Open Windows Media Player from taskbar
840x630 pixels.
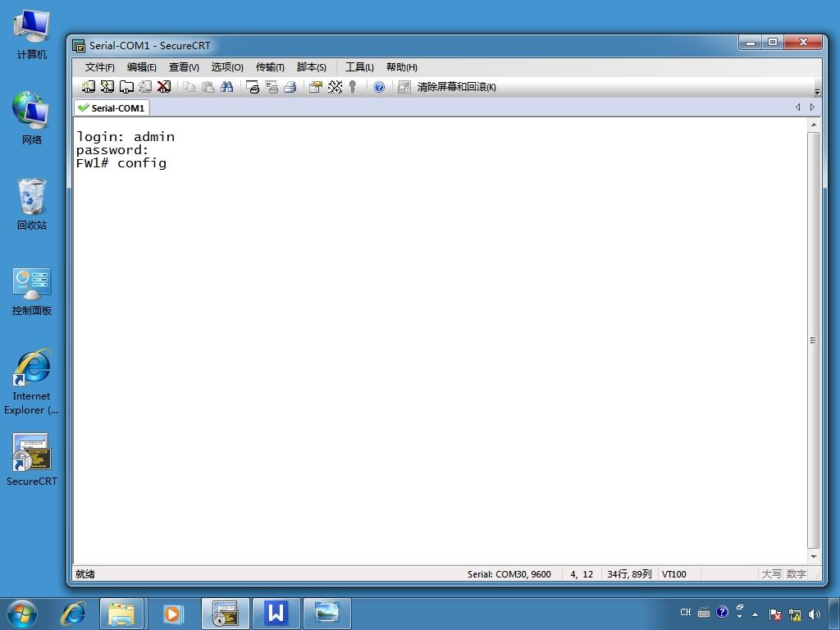click(x=172, y=614)
